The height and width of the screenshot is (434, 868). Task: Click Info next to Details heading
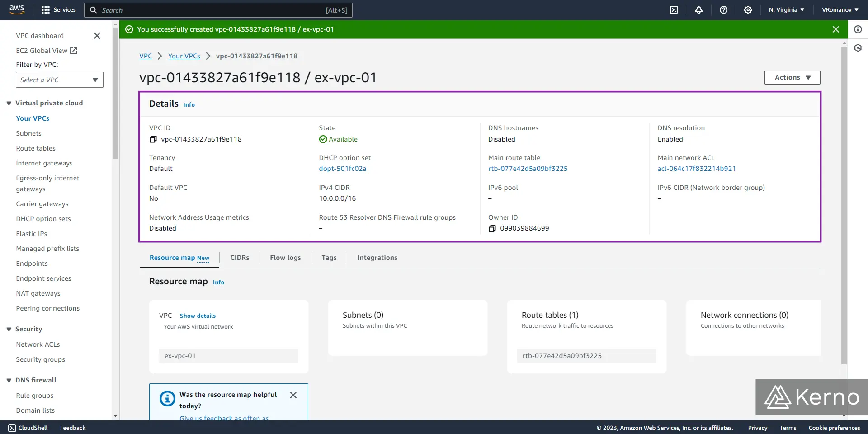(x=189, y=105)
